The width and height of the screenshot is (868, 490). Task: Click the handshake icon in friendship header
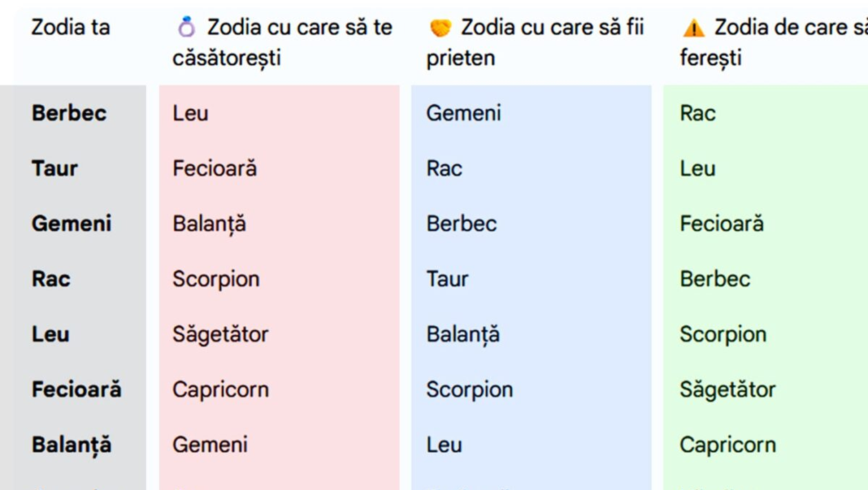[x=440, y=28]
